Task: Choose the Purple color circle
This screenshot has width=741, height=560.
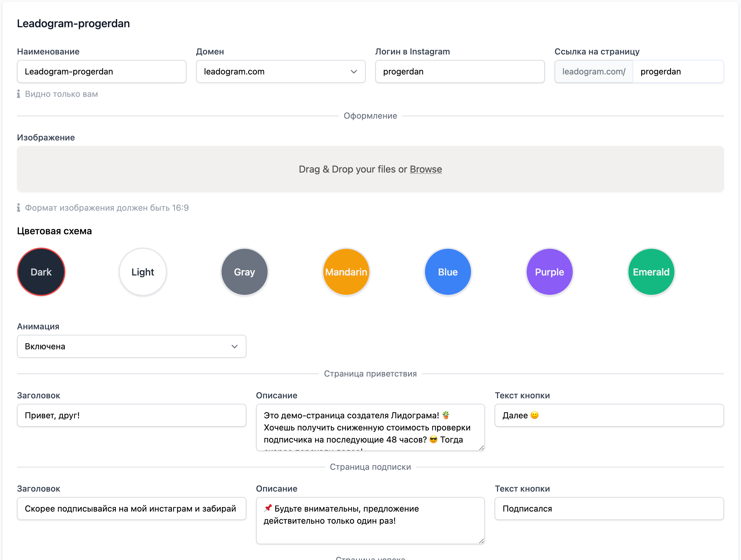Action: pos(549,272)
